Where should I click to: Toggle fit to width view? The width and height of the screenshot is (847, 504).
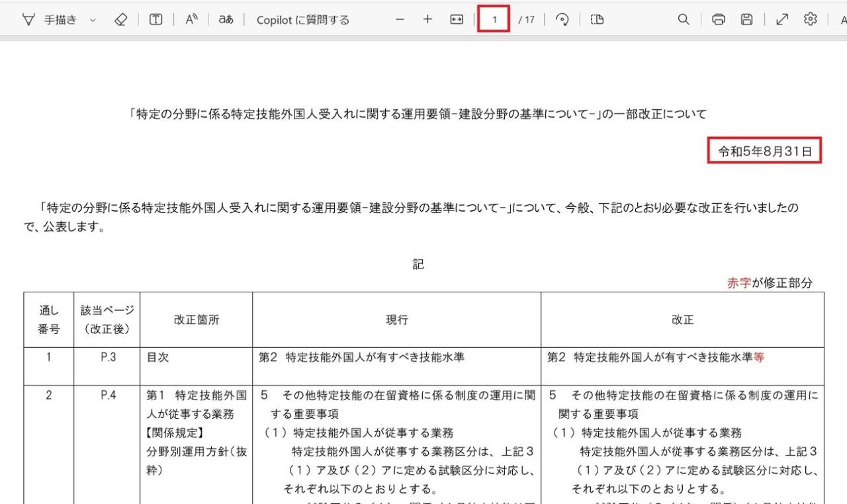pos(457,20)
